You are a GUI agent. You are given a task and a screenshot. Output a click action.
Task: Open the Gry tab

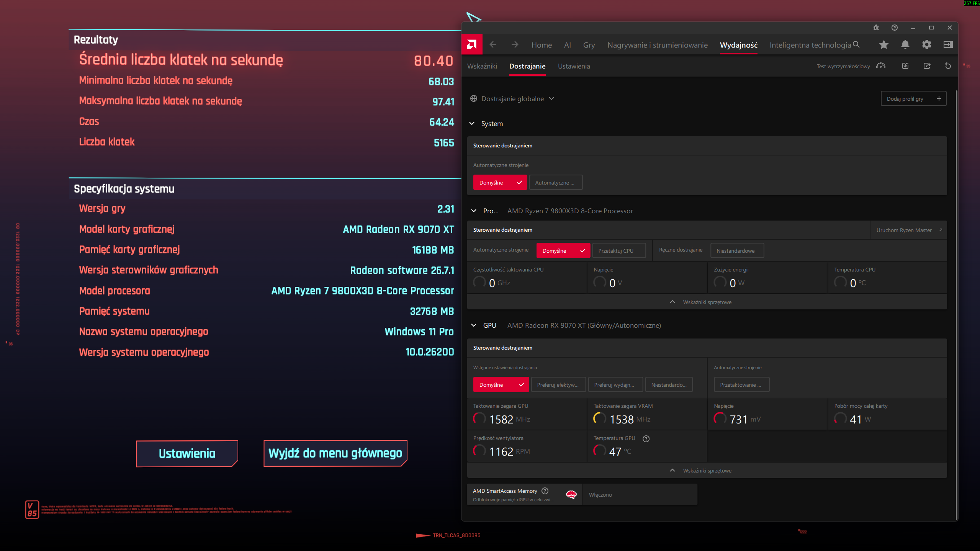(x=589, y=45)
